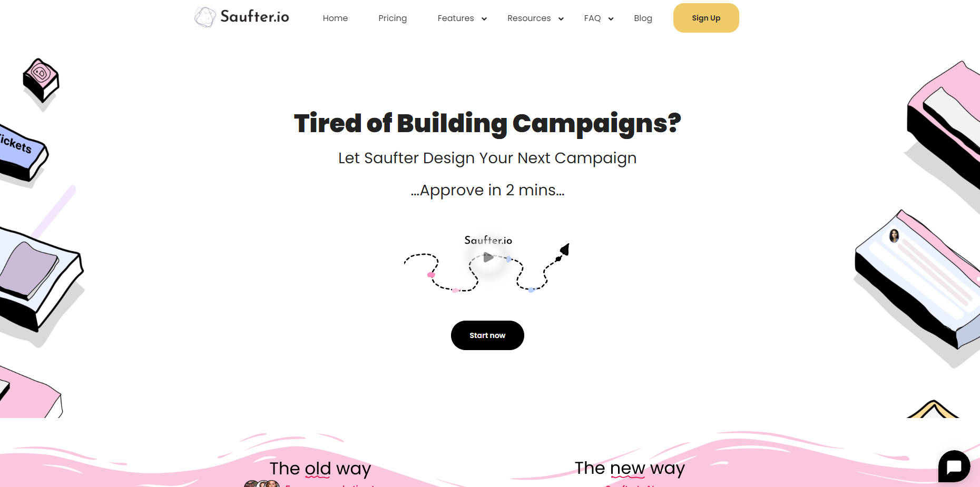Expand the Features dropdown arrow
The width and height of the screenshot is (980, 487).
484,19
